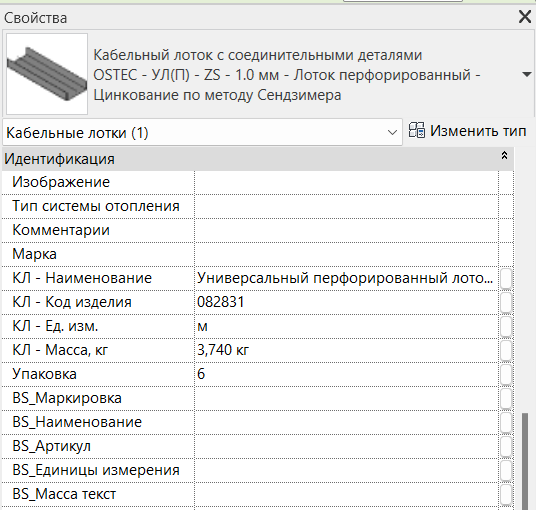Viewport: 536px width, 510px height.
Task: Collapse the Идентификация section
Action: coord(504,156)
